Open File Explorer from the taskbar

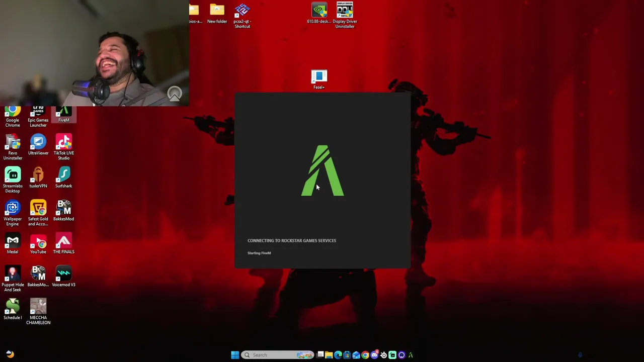pos(329,355)
